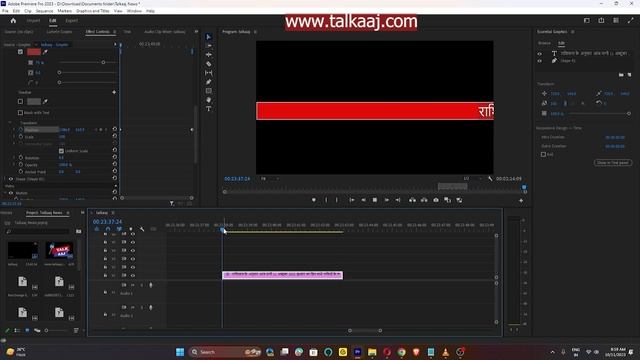Pick fill color with the eyedropper
Viewport: 640px width, 360px height.
45,52
